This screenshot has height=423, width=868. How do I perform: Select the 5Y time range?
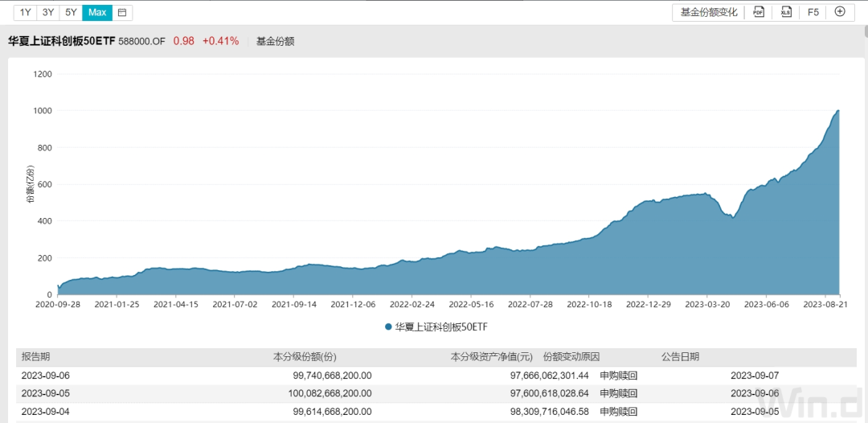click(71, 12)
